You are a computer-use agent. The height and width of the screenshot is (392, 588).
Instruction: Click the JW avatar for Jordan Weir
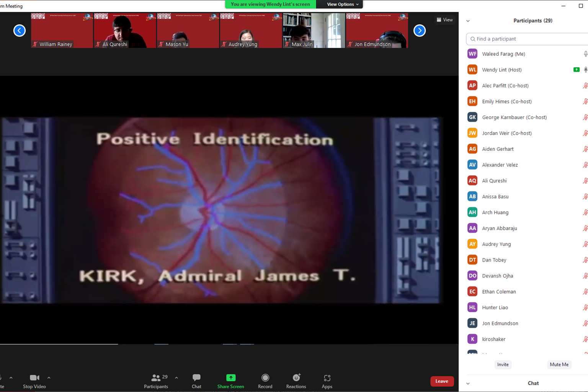(x=472, y=133)
